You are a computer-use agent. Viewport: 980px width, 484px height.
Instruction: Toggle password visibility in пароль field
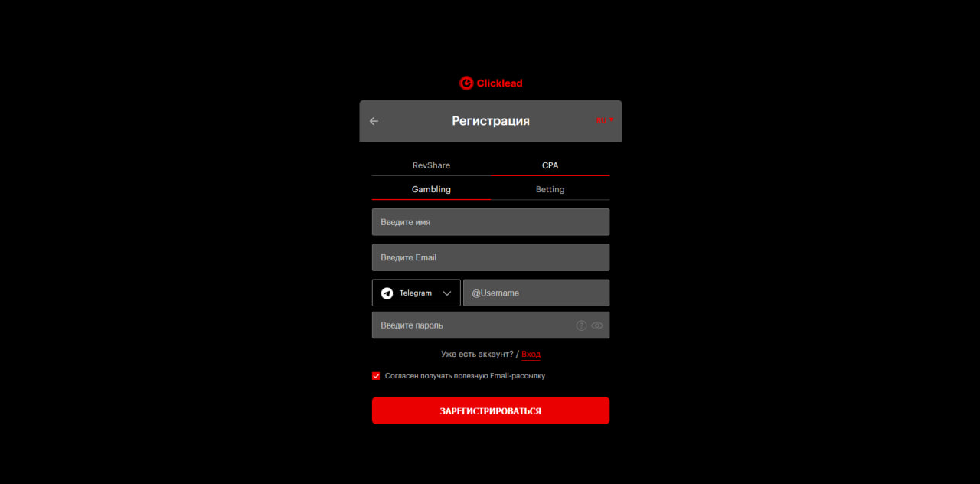(597, 325)
